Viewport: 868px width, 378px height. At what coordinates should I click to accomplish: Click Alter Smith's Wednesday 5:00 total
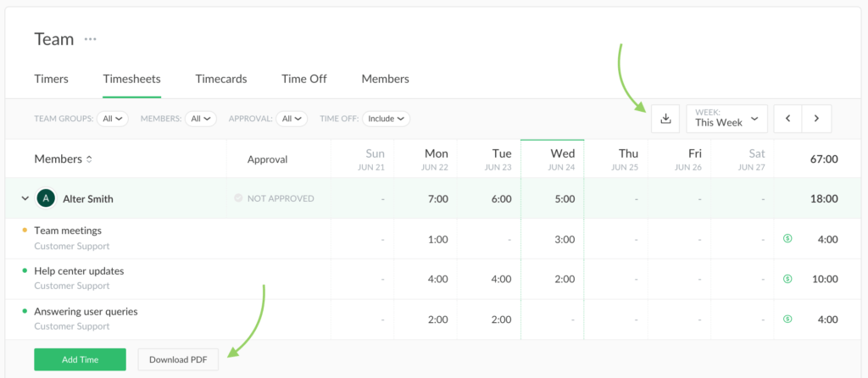pyautogui.click(x=565, y=198)
